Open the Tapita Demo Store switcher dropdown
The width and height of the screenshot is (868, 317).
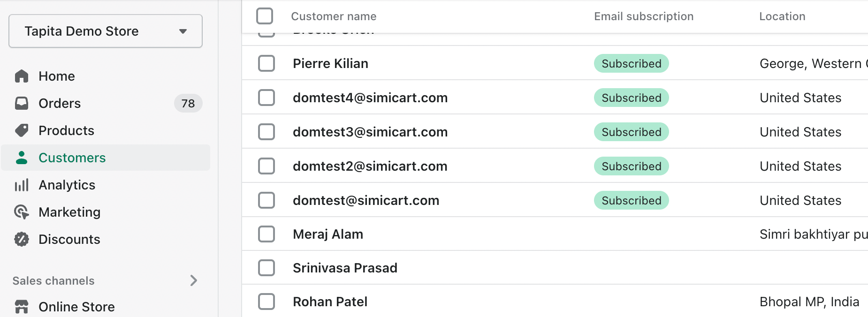click(106, 31)
